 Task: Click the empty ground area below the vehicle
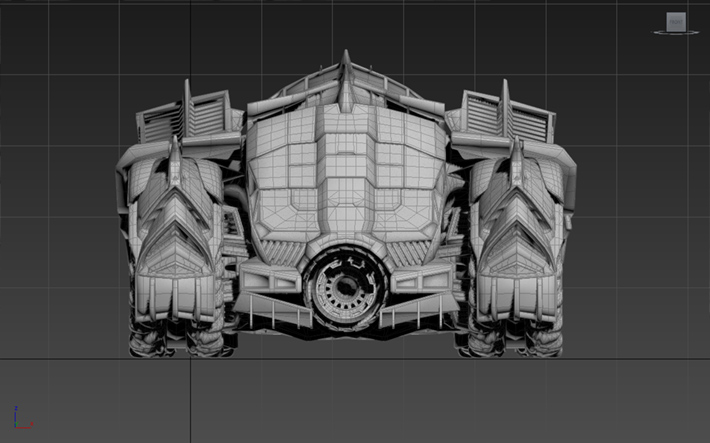pos(346,400)
